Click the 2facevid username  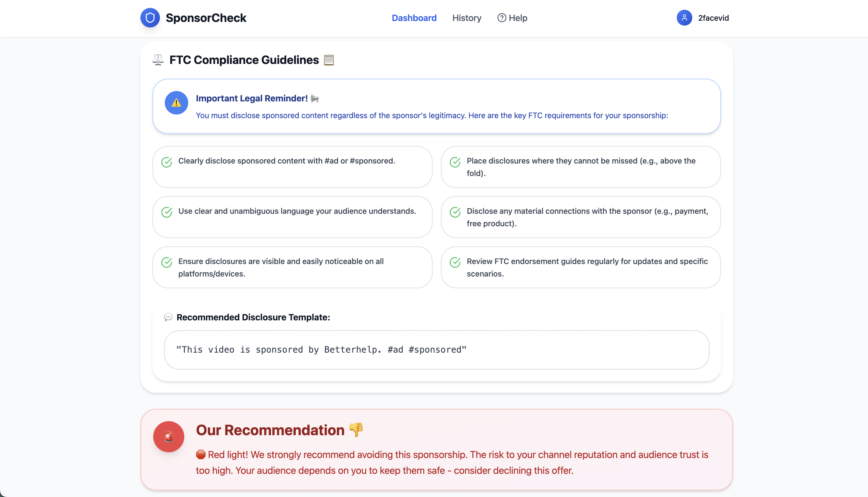tap(713, 18)
